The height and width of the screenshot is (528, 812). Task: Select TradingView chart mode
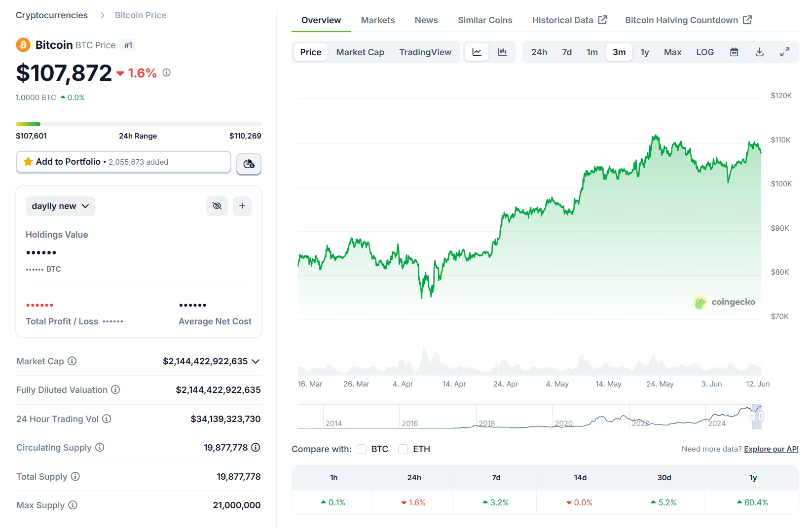[x=425, y=52]
